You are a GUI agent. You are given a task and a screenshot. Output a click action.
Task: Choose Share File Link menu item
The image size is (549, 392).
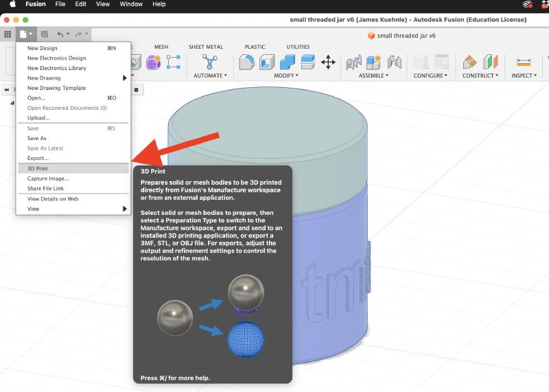coord(73,189)
